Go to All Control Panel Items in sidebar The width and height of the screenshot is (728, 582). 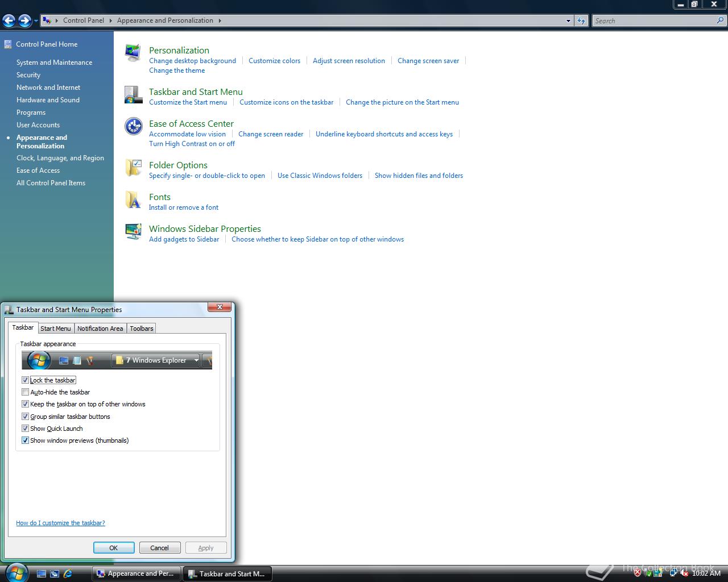(x=51, y=183)
